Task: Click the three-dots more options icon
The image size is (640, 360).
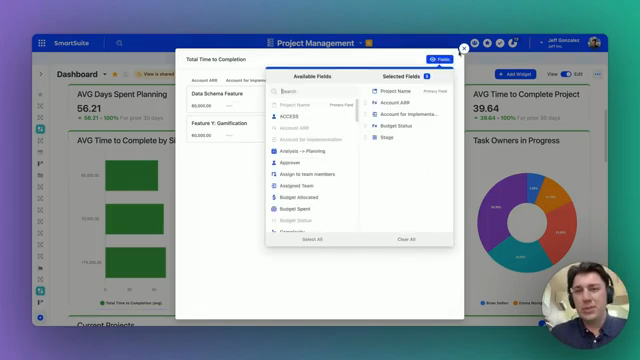Action: pos(598,74)
